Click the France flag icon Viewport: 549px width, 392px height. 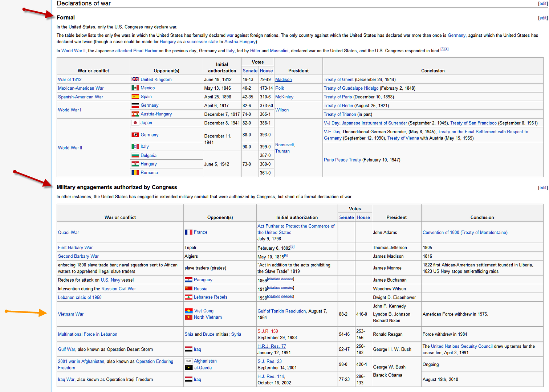pyautogui.click(x=188, y=232)
